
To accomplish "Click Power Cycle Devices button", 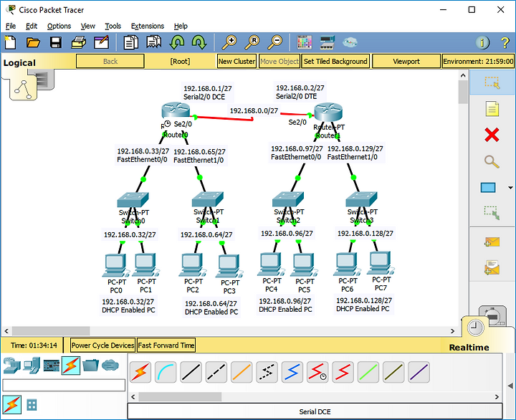I will pyautogui.click(x=102, y=345).
